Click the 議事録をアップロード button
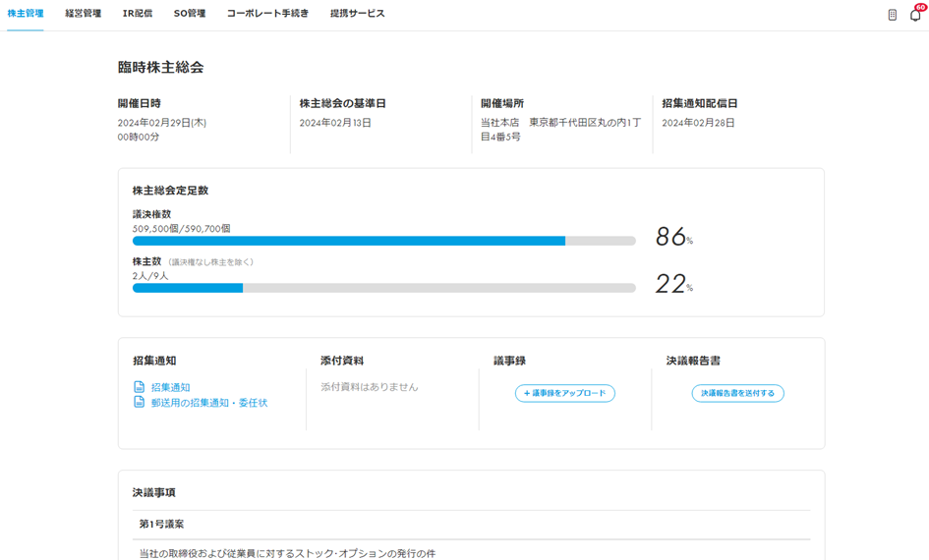 564,393
